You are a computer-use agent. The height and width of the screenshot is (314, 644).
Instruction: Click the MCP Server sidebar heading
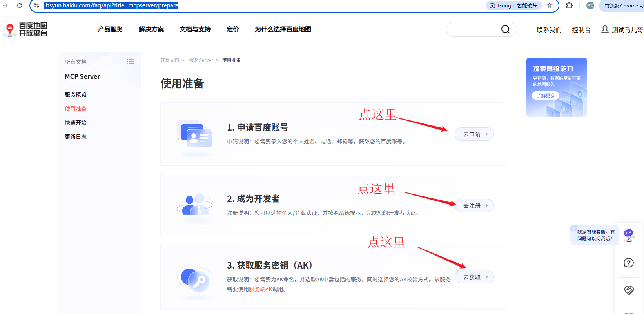click(82, 76)
